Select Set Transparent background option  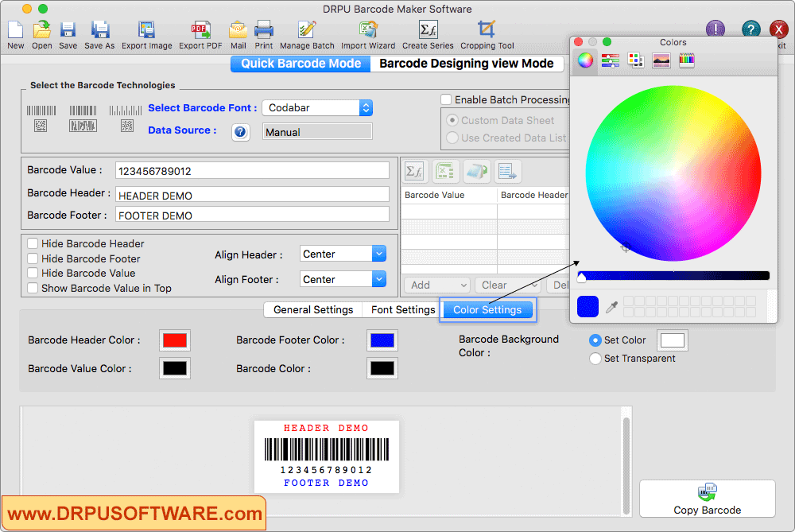pyautogui.click(x=595, y=359)
